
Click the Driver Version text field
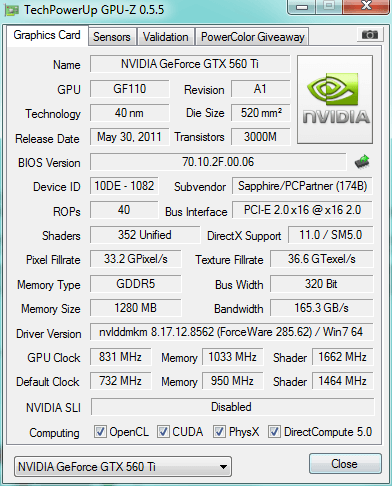(231, 332)
